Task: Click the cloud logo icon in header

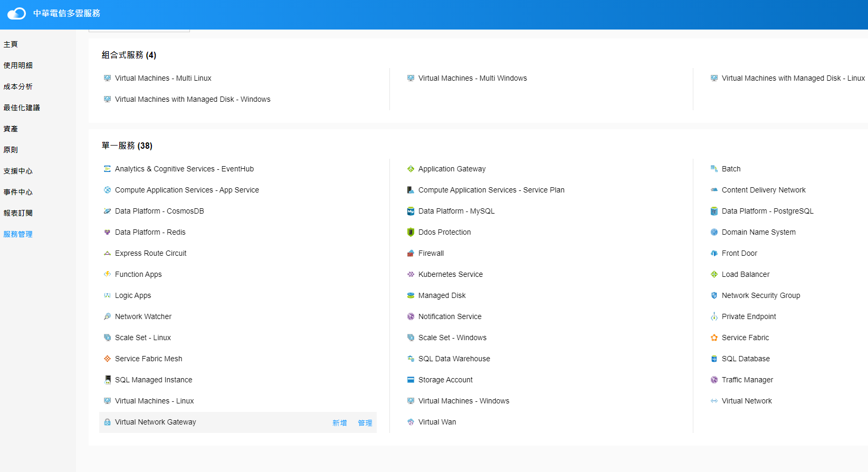Action: click(x=16, y=13)
